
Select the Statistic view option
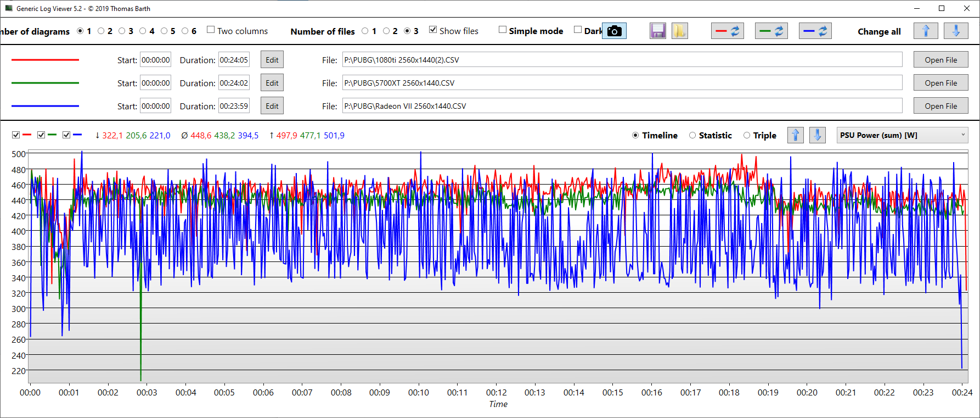coord(692,135)
